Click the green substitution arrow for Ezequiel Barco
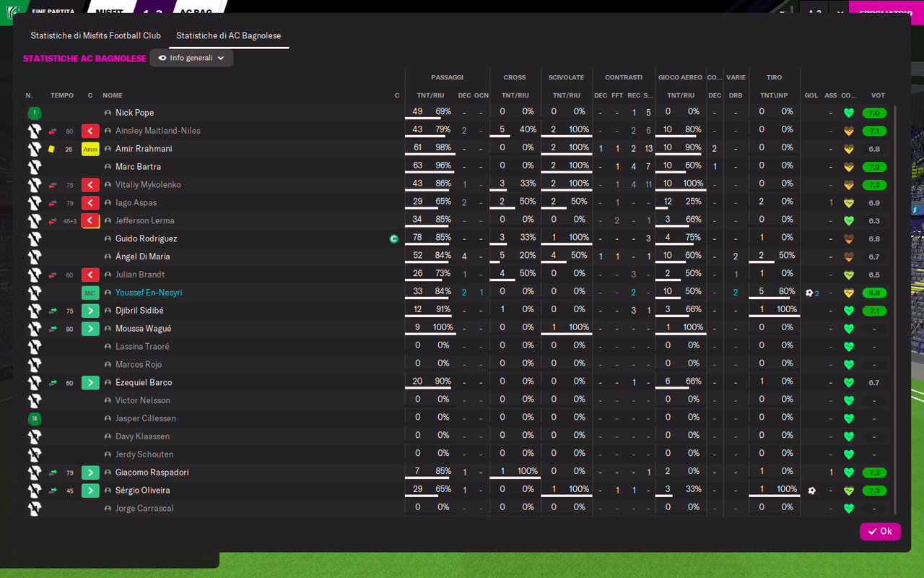 (90, 383)
